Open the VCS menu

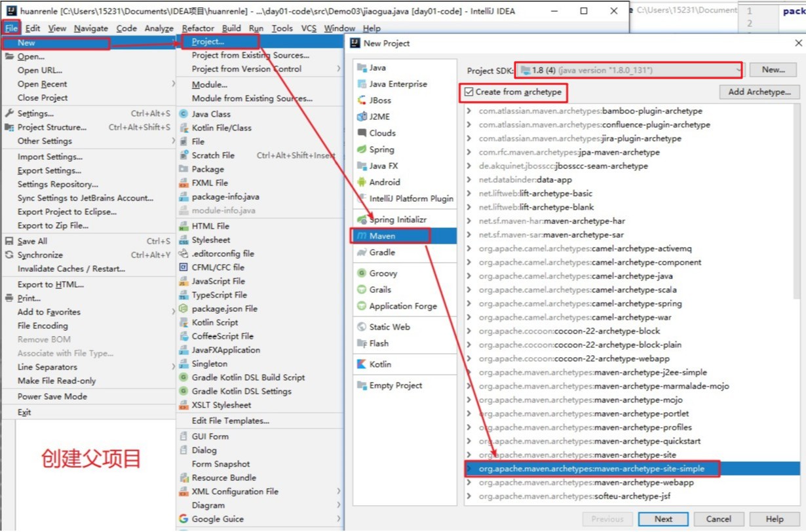309,28
